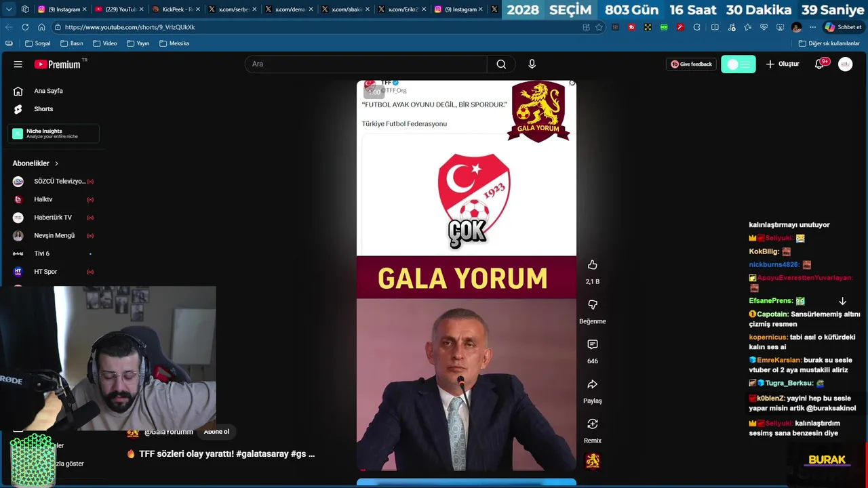The image size is (868, 488).
Task: Click the browser address bar URL
Action: [x=130, y=27]
